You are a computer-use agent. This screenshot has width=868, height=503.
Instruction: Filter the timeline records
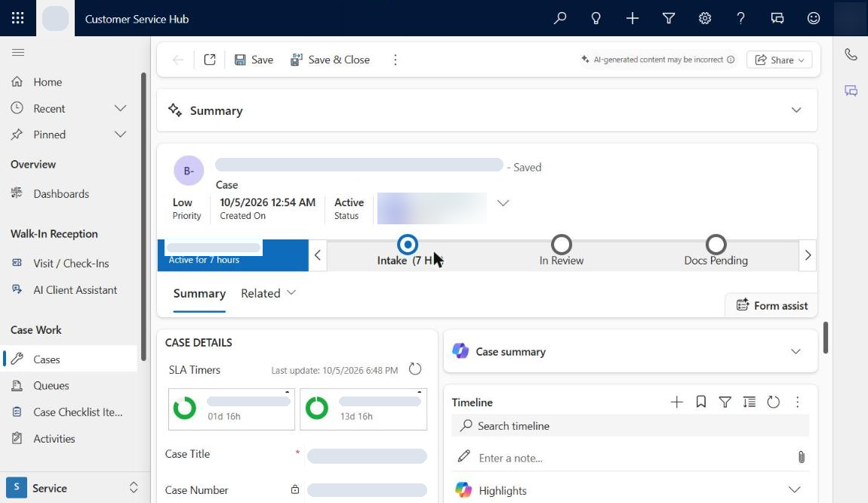[x=725, y=403]
